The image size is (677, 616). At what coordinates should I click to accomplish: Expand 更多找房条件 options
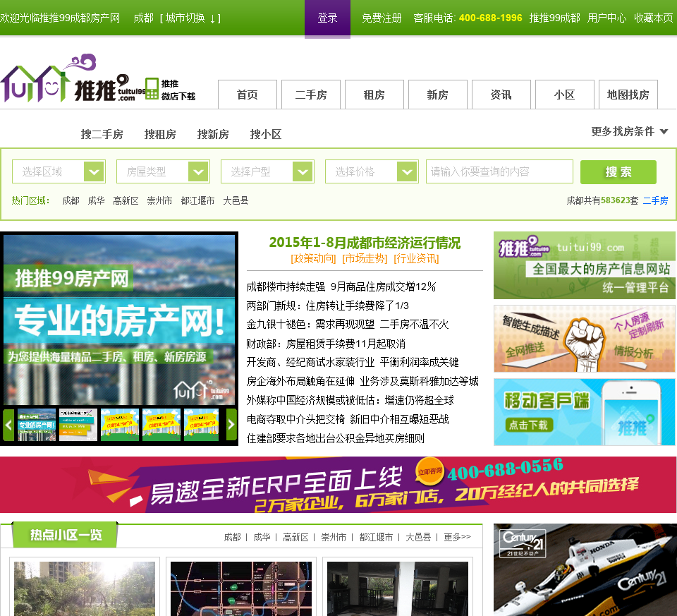click(630, 131)
